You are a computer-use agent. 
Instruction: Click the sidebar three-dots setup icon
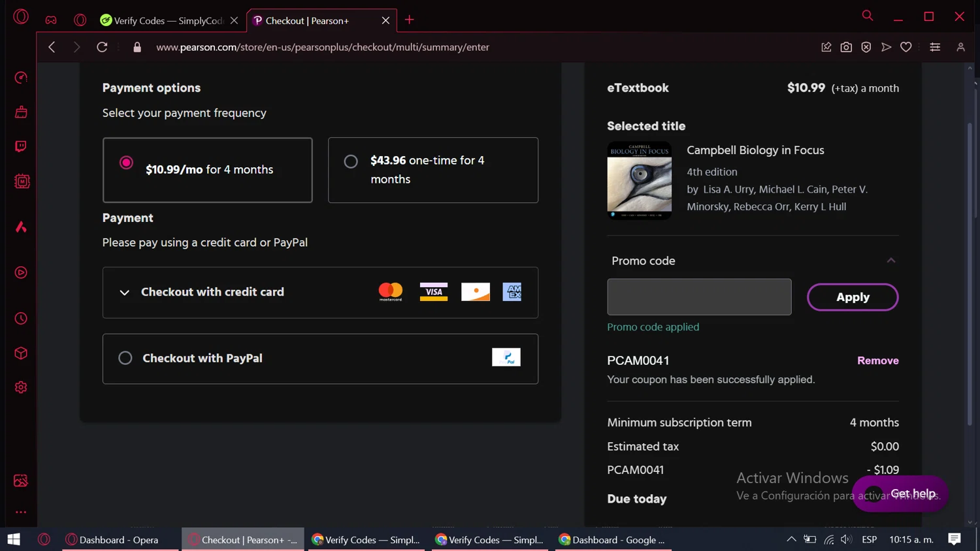[21, 512]
